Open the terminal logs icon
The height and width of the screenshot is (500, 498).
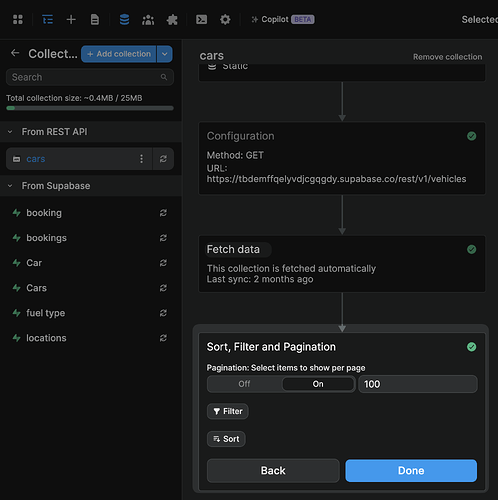point(201,19)
